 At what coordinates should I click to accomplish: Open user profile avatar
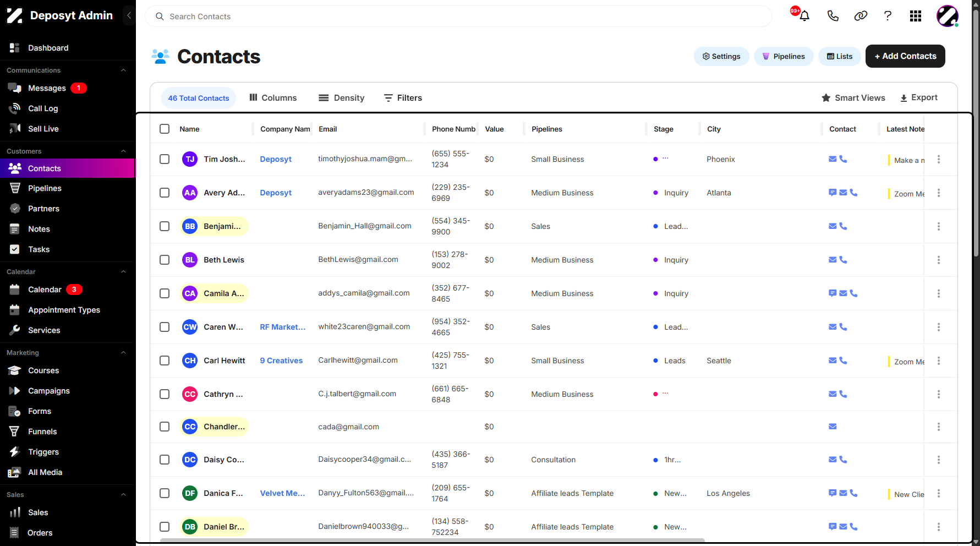point(948,16)
